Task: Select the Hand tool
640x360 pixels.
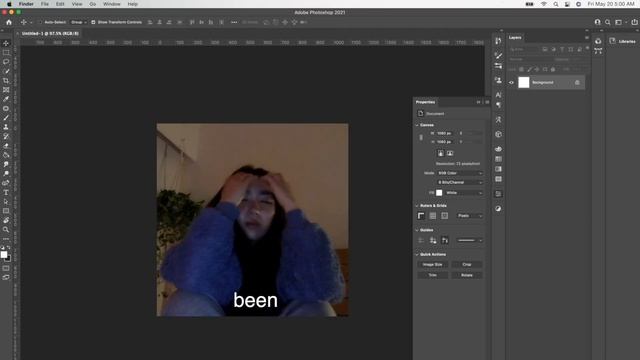Action: click(6, 220)
